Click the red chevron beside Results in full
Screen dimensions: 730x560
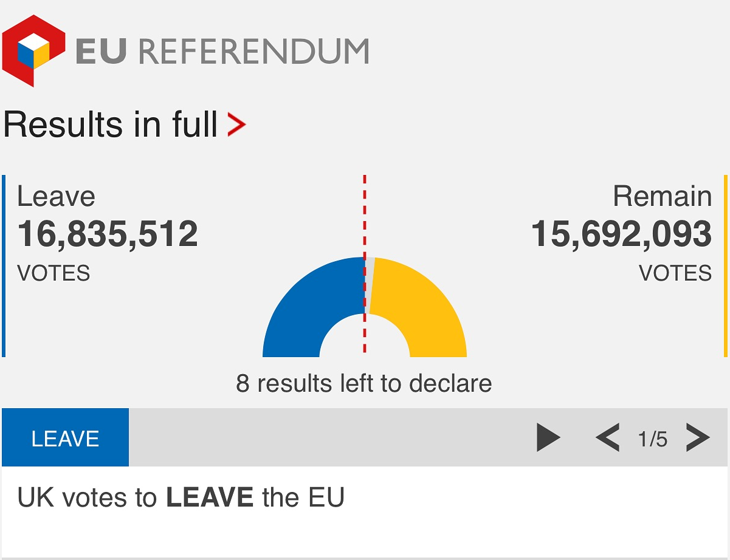coord(236,125)
